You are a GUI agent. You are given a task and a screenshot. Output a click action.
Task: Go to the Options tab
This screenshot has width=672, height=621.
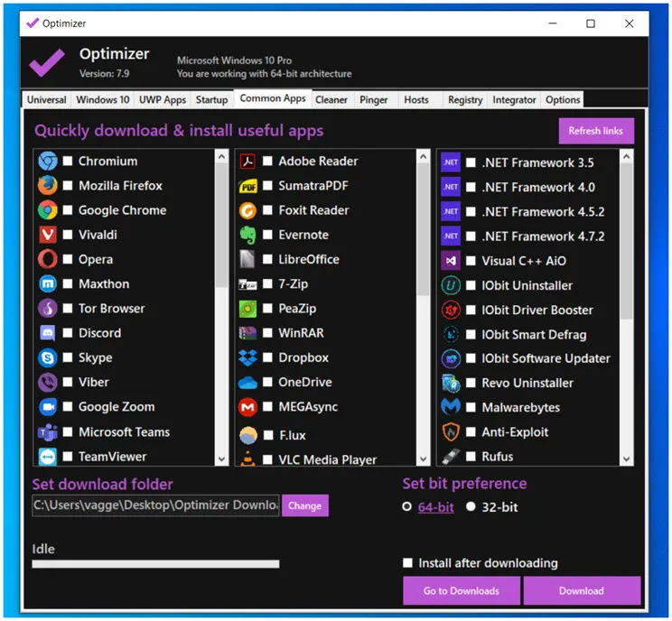[x=563, y=99]
